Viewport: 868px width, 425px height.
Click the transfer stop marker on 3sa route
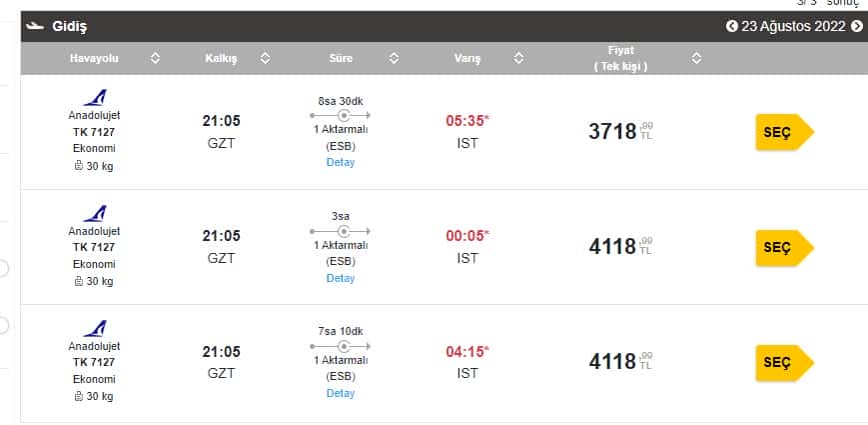[x=344, y=231]
